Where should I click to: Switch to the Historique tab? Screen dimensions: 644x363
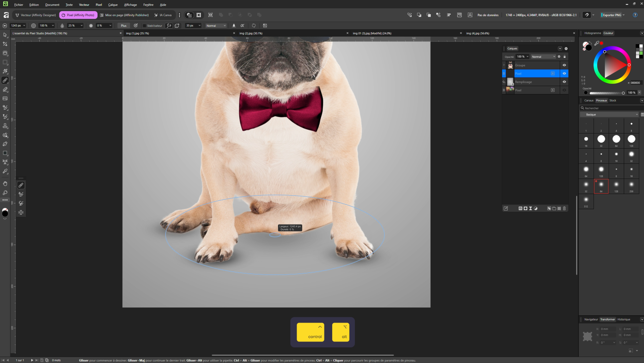(624, 319)
